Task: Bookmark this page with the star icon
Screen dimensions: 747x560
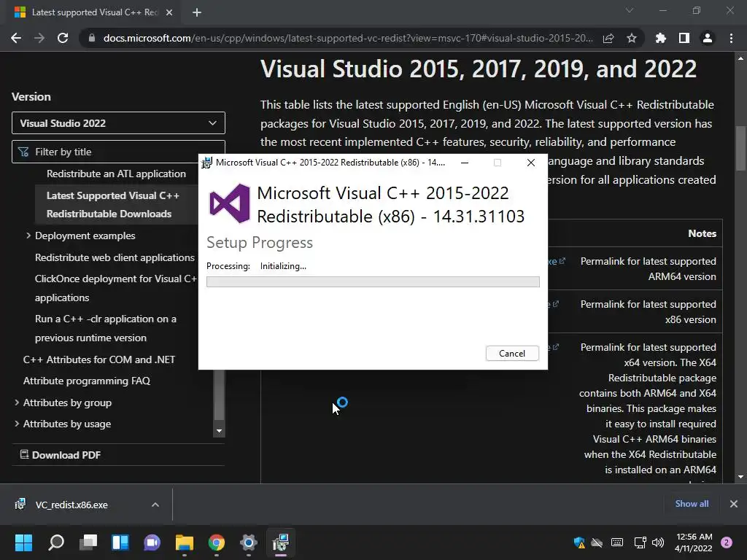Action: 631,38
